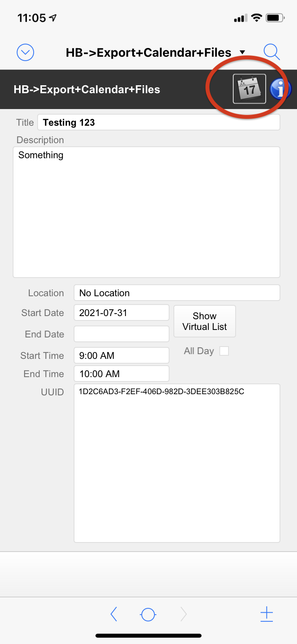Screen dimensions: 297x644
Task: Enable the All Day checkbox
Action: [224, 351]
